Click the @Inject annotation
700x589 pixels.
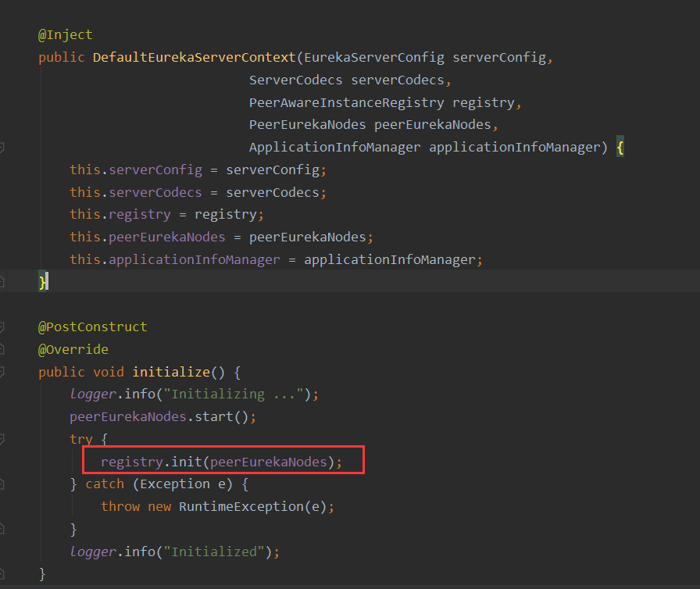[x=65, y=35]
